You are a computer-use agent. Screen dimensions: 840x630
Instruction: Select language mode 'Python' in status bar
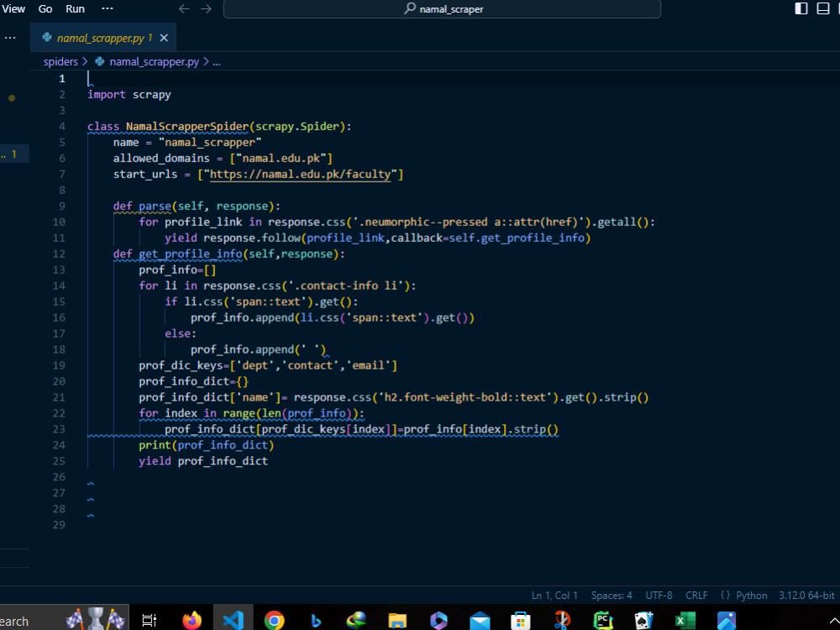(751, 596)
